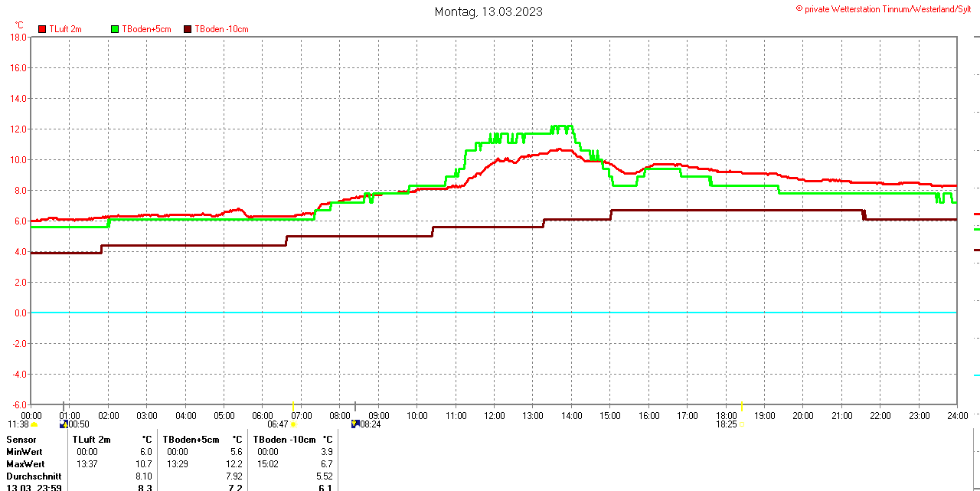Click the private Wetterstation Tinnum copyright text
The height and width of the screenshot is (491, 980).
[x=884, y=8]
